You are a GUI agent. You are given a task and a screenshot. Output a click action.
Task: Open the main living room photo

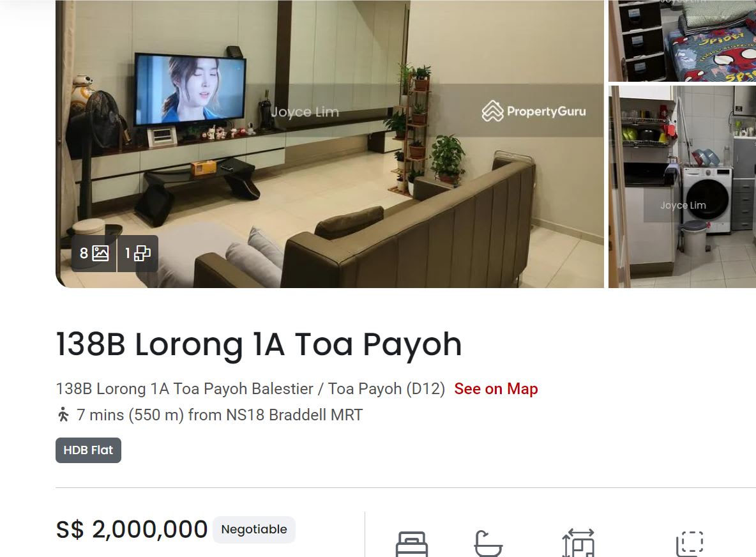click(x=329, y=144)
